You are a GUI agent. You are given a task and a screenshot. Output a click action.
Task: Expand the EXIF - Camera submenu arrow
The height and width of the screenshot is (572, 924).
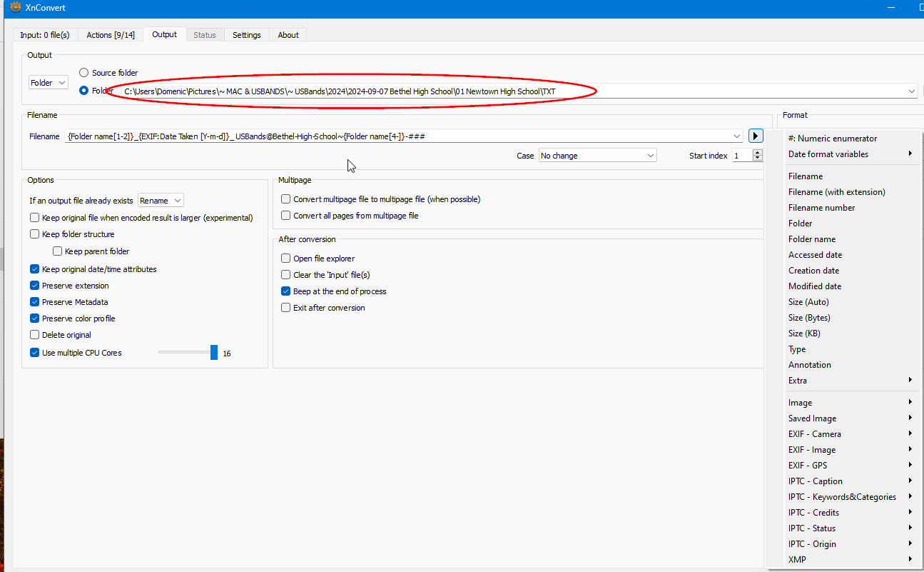click(910, 434)
